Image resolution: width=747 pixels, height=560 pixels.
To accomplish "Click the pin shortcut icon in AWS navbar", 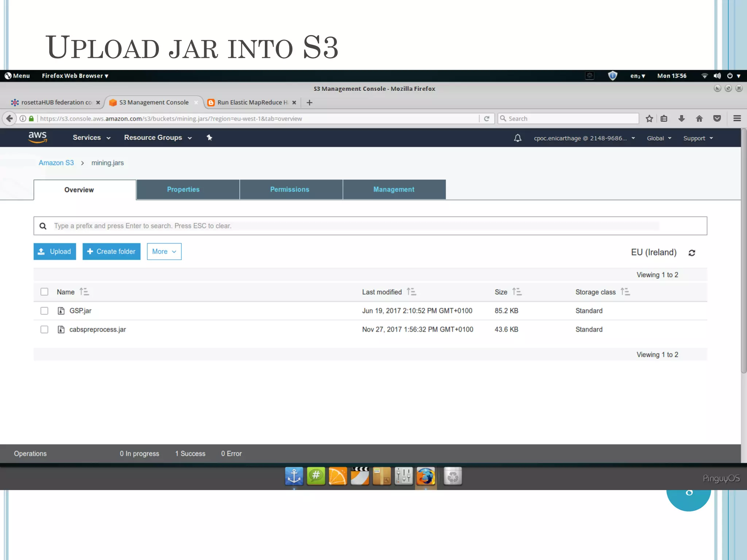I will point(209,137).
